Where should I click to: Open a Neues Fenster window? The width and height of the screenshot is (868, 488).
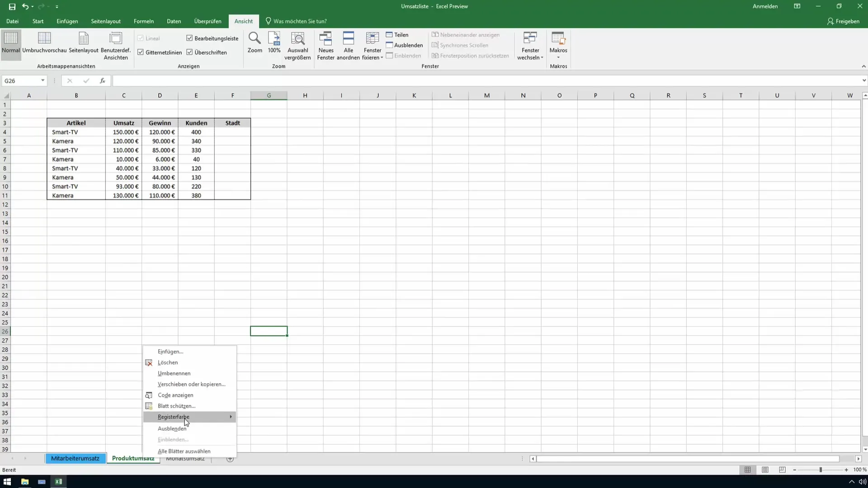click(325, 45)
